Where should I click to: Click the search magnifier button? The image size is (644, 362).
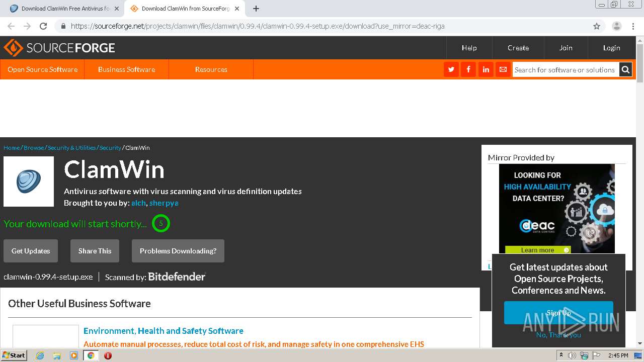tap(625, 70)
